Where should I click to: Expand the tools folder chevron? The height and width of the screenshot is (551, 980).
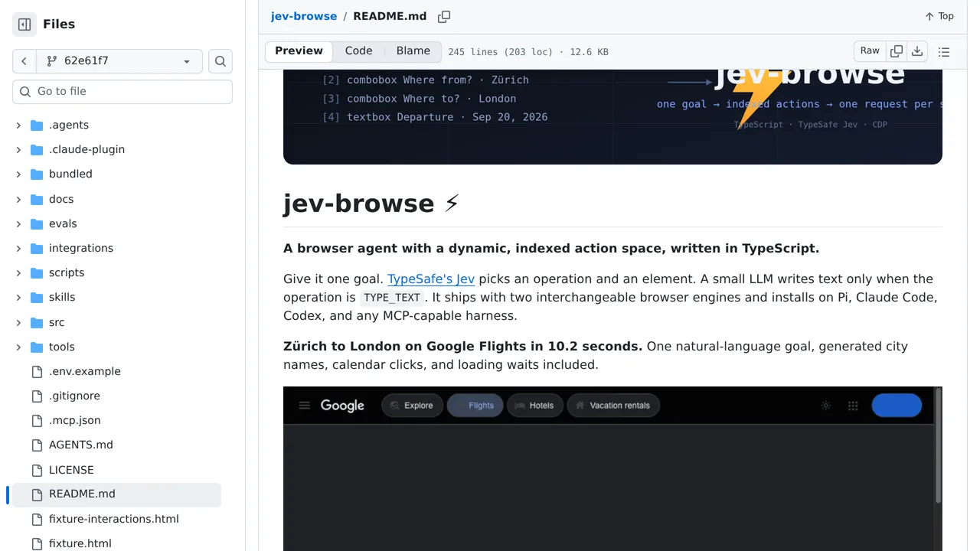pyautogui.click(x=18, y=347)
